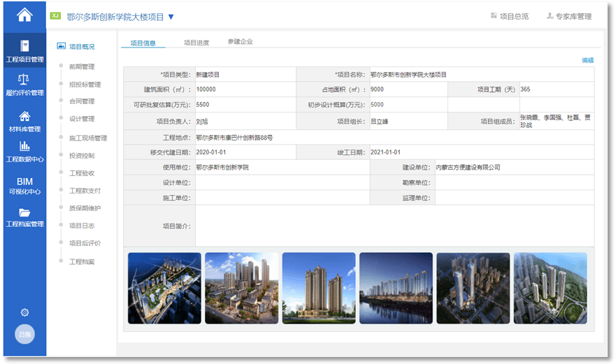Click the first project rendering thumbnail
The height and width of the screenshot is (364, 616).
(164, 288)
